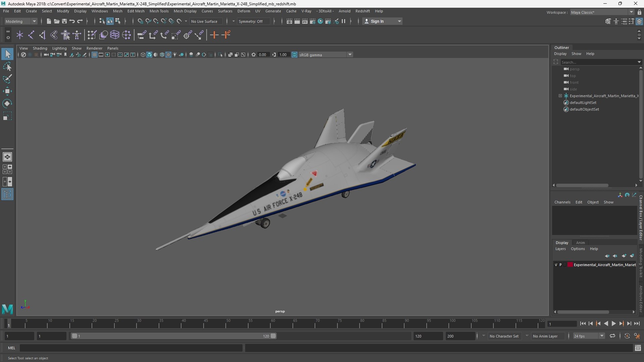This screenshot has width=644, height=362.
Task: Expand the Experimental_Aircraft_Martin_Marietta node
Action: 560,96
